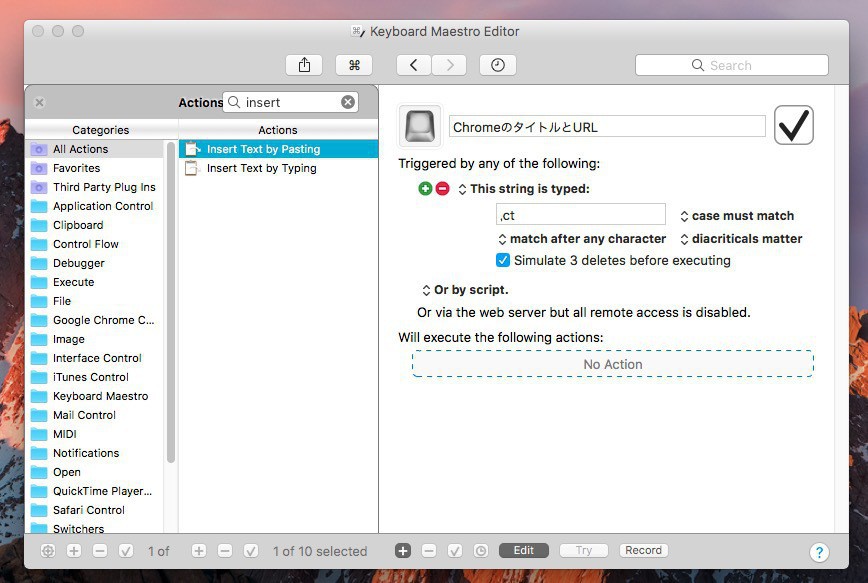This screenshot has width=868, height=583.
Task: Open the Google Chrome Control category
Action: pos(94,320)
